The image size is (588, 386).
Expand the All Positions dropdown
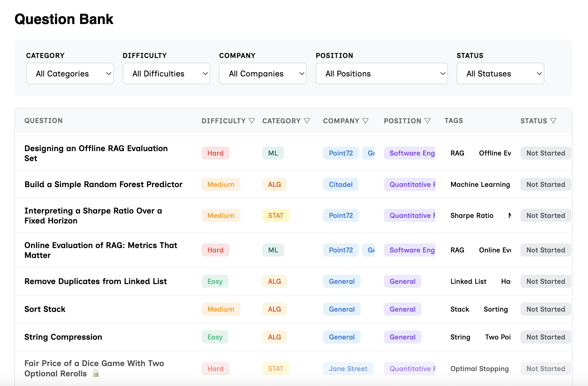tap(381, 74)
